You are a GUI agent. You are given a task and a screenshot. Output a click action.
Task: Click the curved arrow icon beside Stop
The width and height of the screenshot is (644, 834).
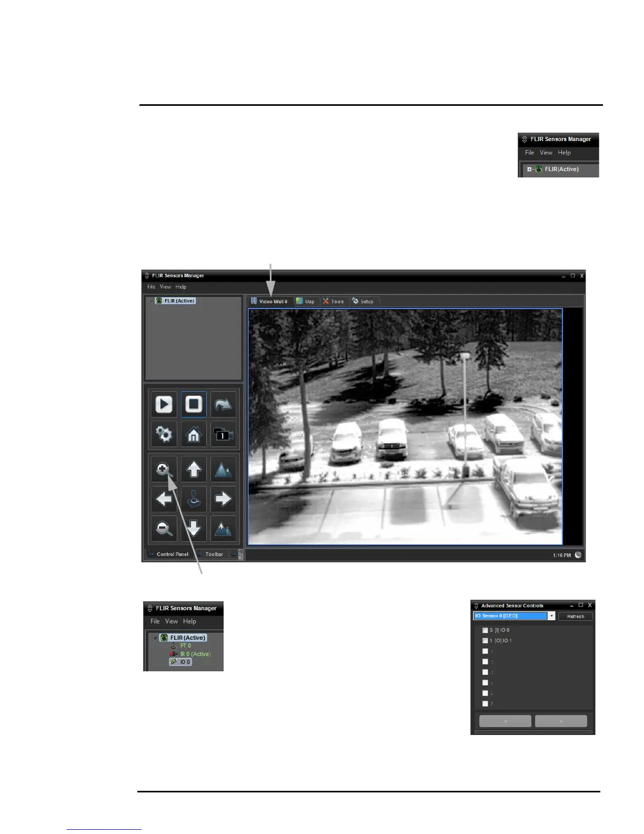click(223, 404)
